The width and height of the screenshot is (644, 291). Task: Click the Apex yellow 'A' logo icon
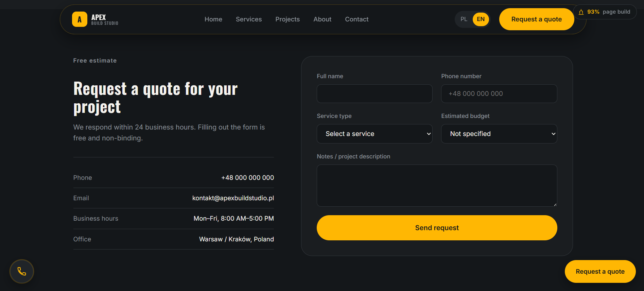click(80, 19)
